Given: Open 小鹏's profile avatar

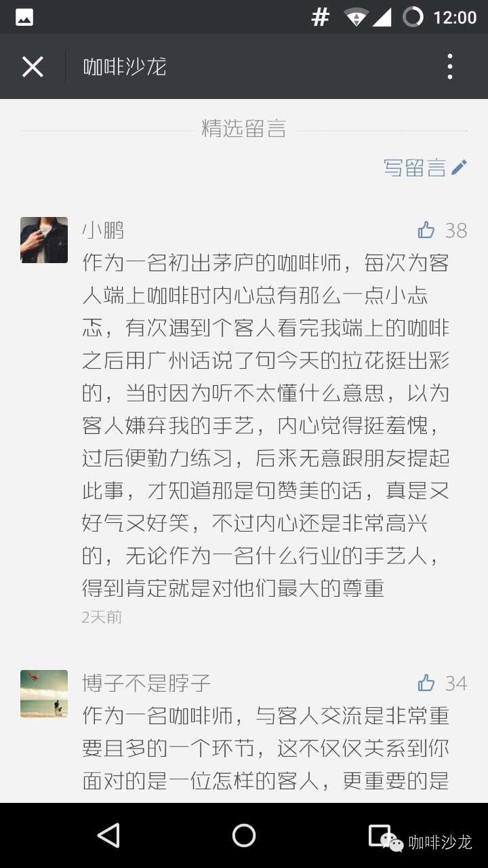Looking at the screenshot, I should coord(44,240).
